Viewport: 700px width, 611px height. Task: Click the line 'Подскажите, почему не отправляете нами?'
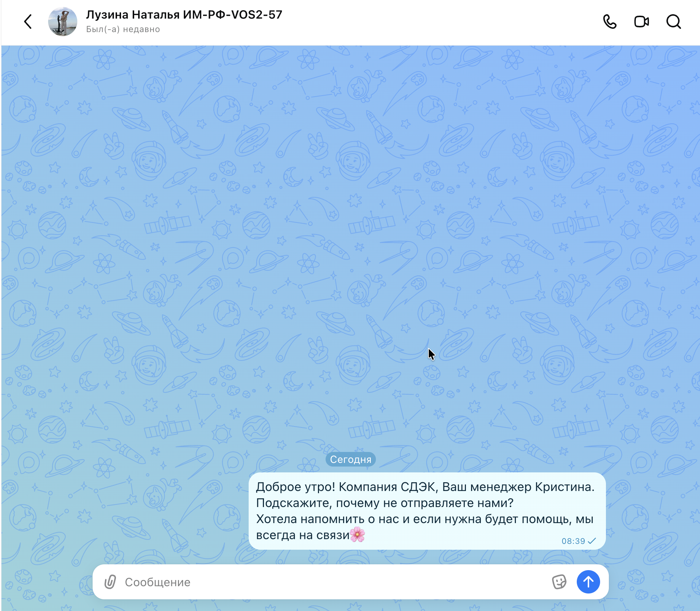385,503
